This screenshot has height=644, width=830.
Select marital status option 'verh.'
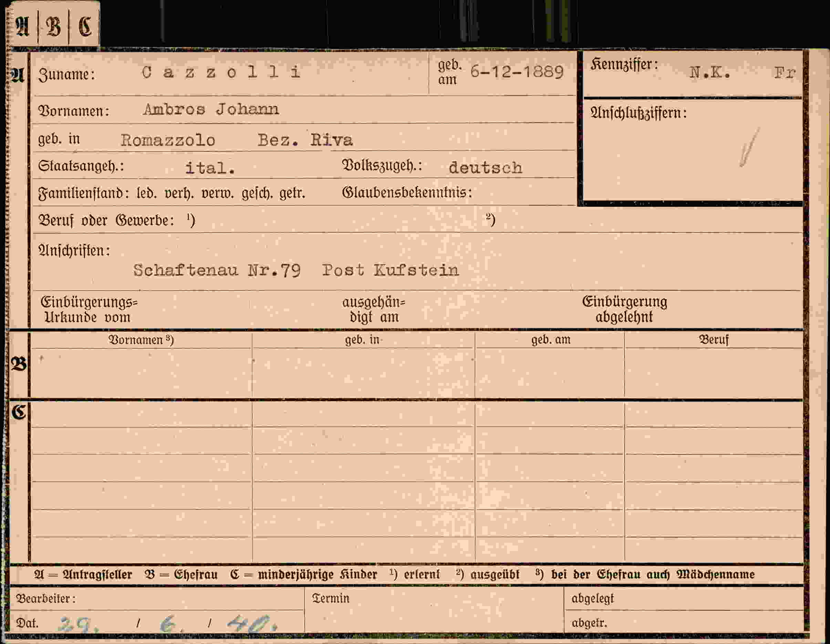[179, 194]
